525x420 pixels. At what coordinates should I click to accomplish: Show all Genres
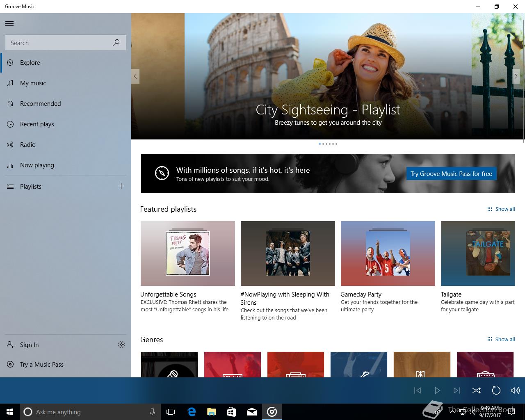pos(501,340)
